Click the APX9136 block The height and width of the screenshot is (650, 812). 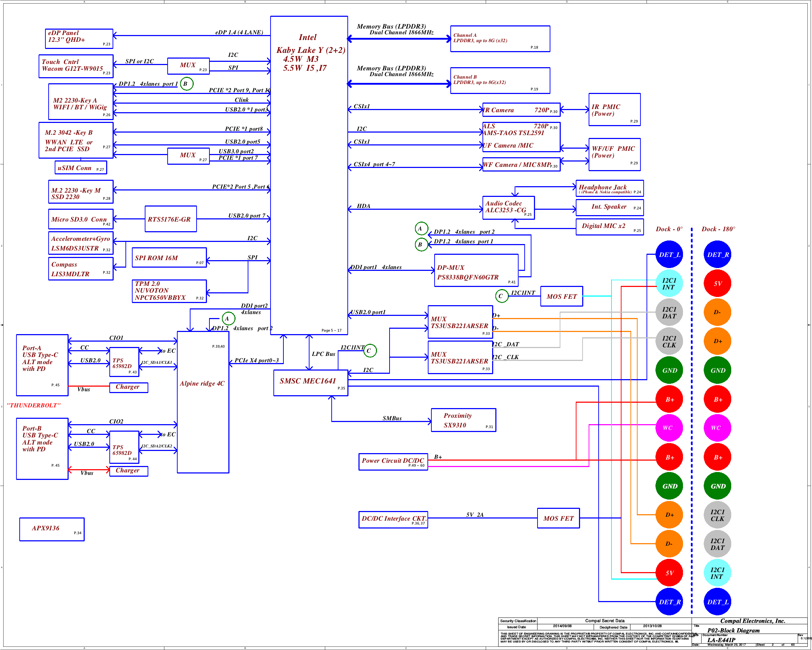click(x=51, y=529)
